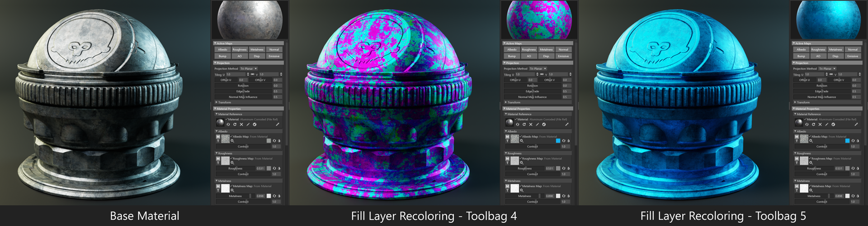Click the edit pencil icon in Base Material panel's Material Reference
Screen dimensions: 868x226
click(x=248, y=124)
